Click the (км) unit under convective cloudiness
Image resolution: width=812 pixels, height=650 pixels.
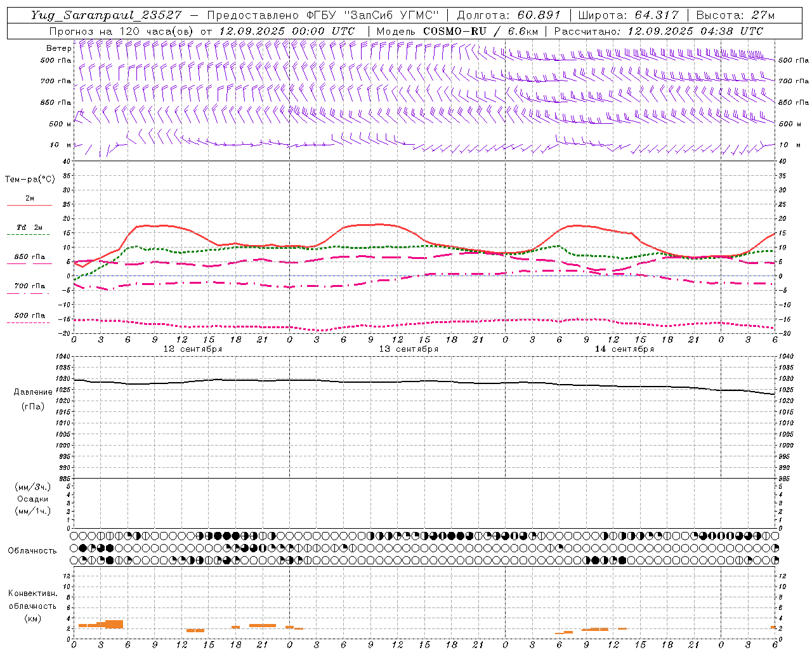pyautogui.click(x=32, y=618)
